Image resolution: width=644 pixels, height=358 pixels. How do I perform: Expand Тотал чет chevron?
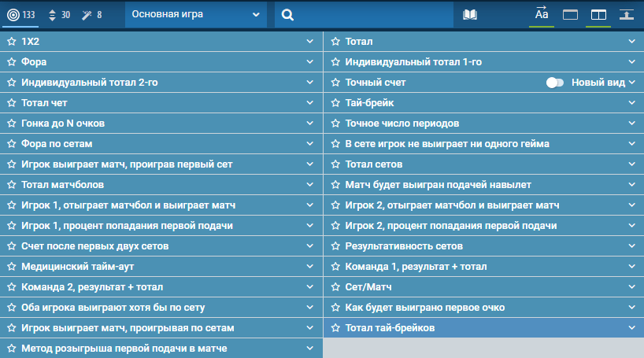pos(309,102)
